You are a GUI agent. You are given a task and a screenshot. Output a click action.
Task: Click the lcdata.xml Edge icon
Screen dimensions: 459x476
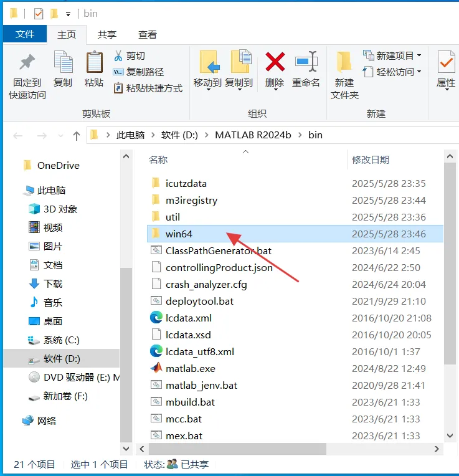point(156,318)
